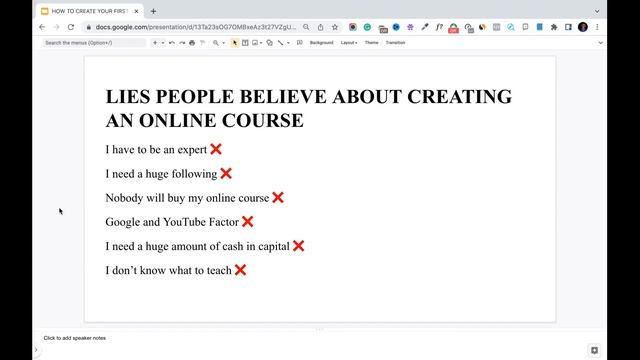This screenshot has height=360, width=640.
Task: Click the Background button
Action: [x=322, y=42]
